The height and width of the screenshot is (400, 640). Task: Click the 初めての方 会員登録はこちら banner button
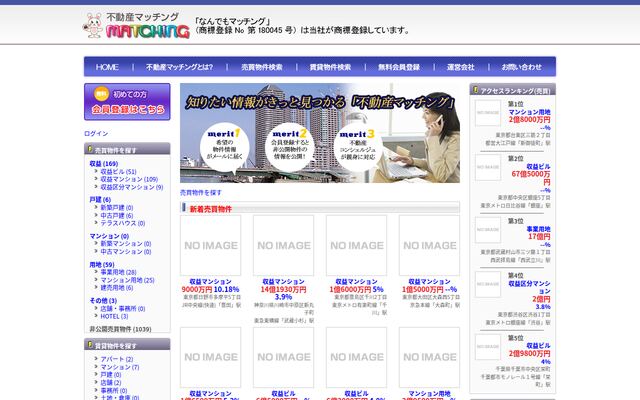click(x=127, y=102)
